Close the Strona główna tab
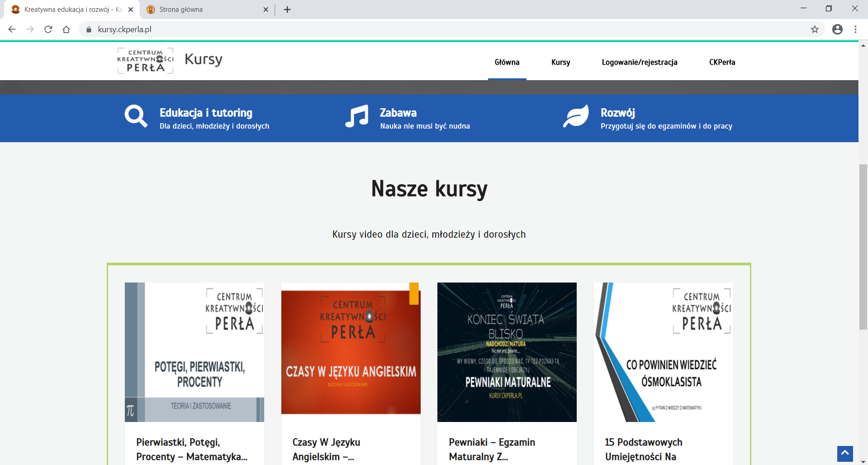This screenshot has width=868, height=465. pos(266,10)
